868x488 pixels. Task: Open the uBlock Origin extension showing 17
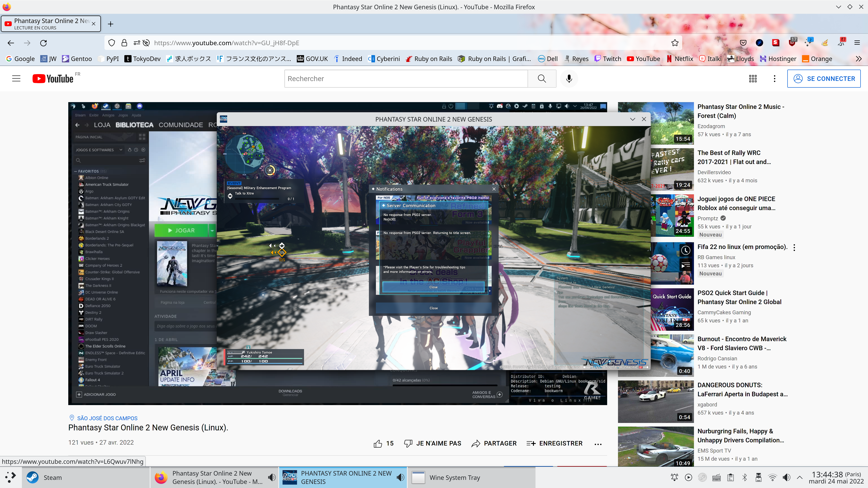792,42
